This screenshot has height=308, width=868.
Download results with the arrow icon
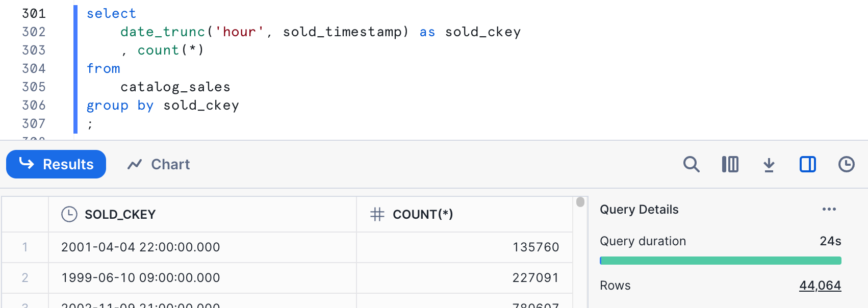coord(769,165)
